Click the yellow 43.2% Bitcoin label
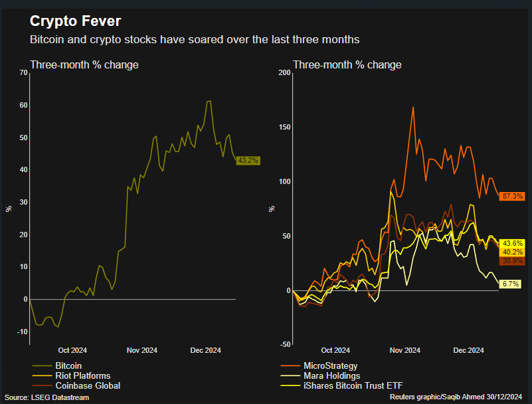The image size is (532, 404). pos(247,160)
